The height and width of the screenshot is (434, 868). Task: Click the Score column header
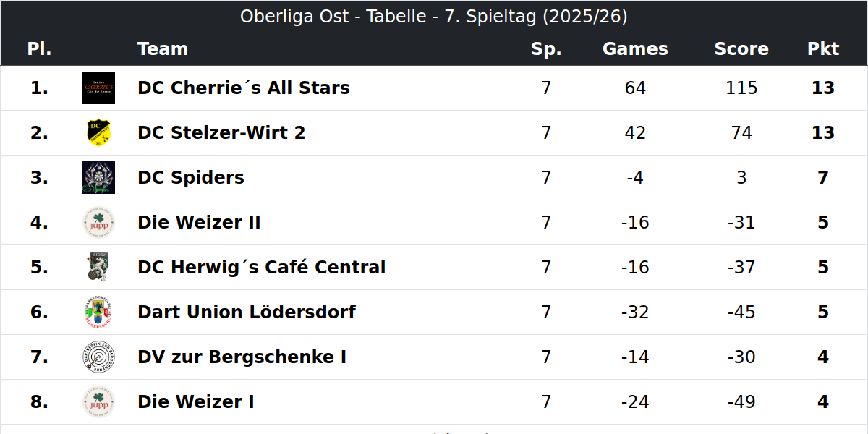click(741, 49)
